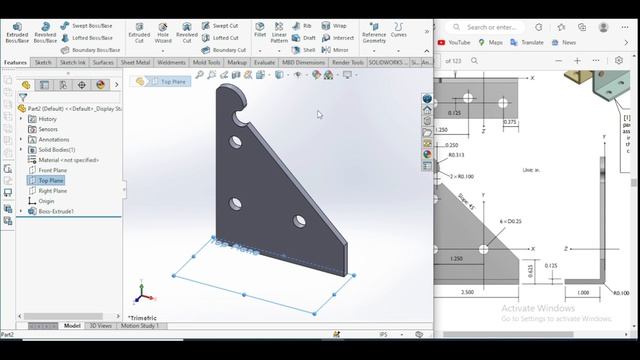Select the Draft tool
Viewport: 640px width, 360px height.
[304, 38]
